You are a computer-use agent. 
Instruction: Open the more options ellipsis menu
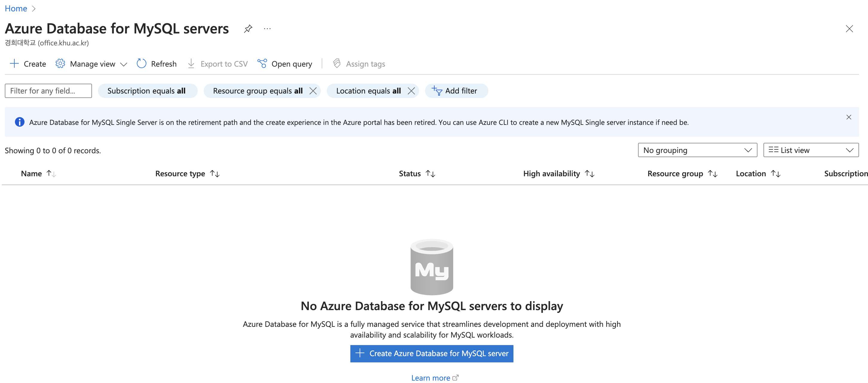(x=267, y=29)
